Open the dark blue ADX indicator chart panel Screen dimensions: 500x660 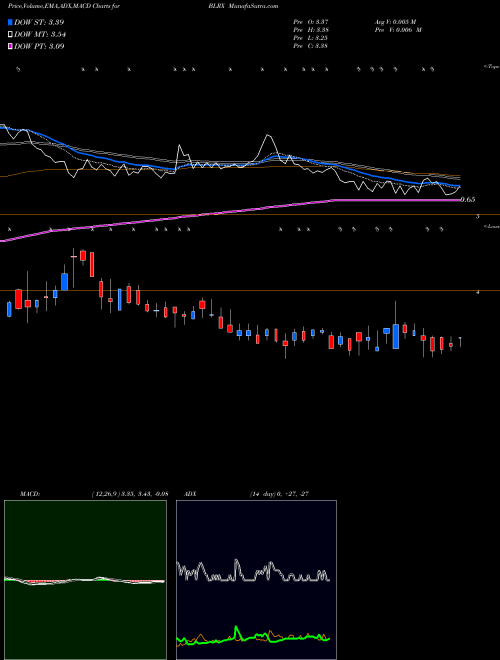pyautogui.click(x=256, y=580)
